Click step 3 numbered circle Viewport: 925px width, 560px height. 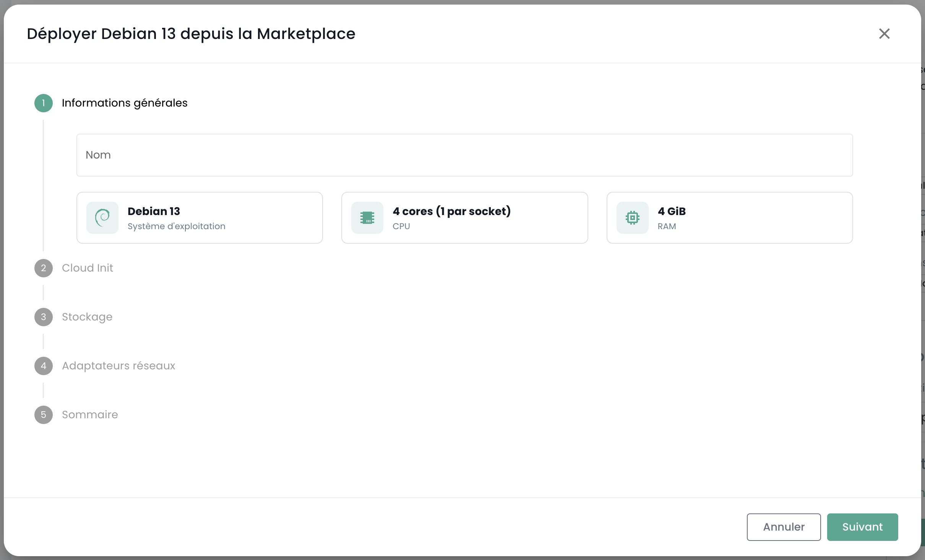click(x=44, y=317)
